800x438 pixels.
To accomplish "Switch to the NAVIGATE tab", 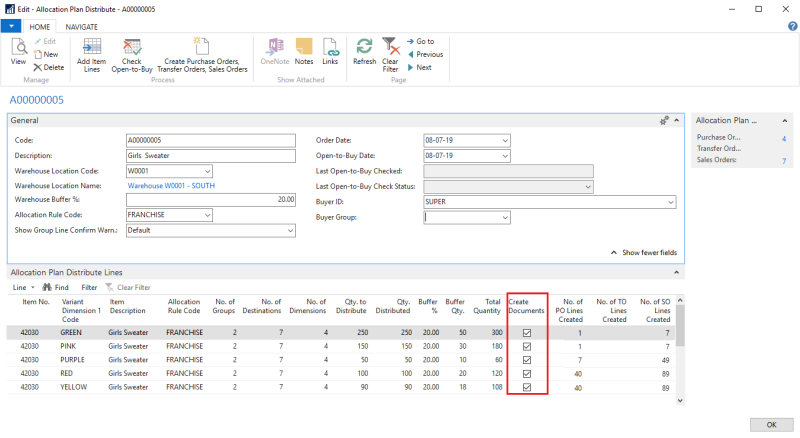I will (x=82, y=27).
